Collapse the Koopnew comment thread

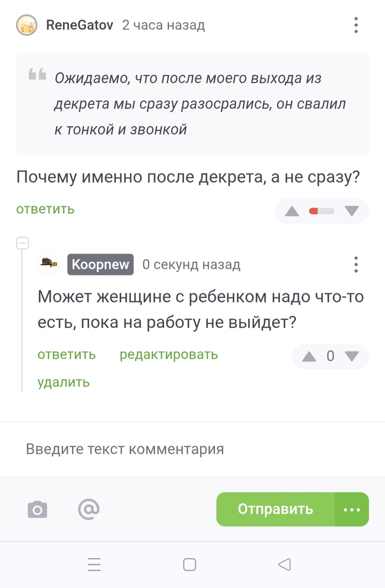tap(21, 242)
